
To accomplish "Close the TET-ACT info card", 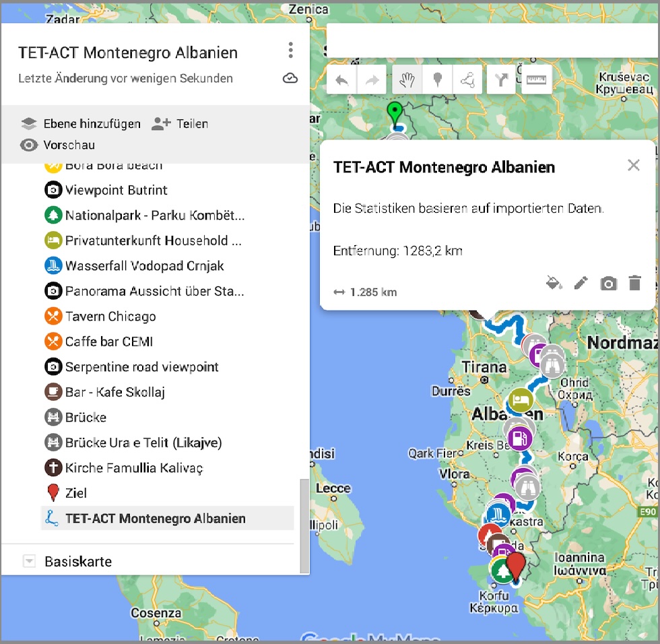I will [634, 165].
